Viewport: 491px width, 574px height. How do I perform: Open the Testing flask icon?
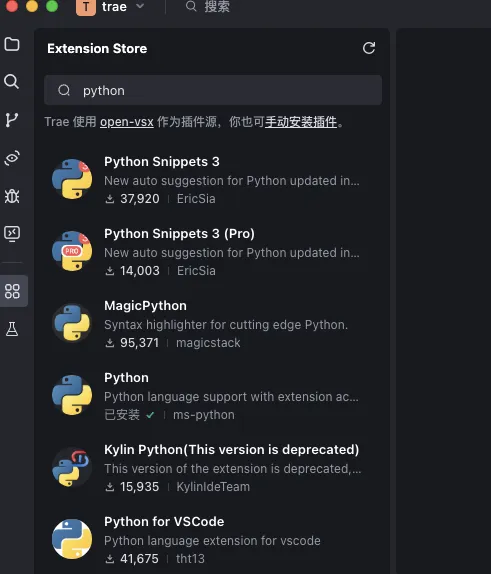pyautogui.click(x=12, y=329)
